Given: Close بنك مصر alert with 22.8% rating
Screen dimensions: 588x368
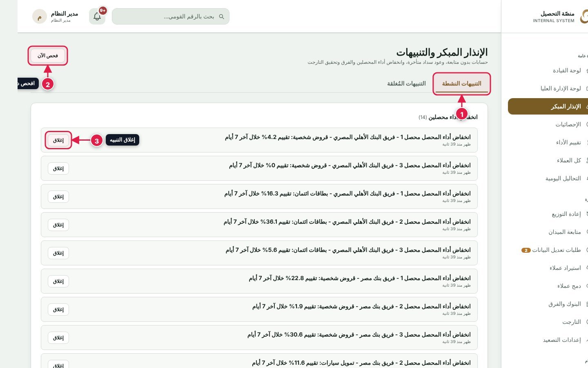Looking at the screenshot, I should 58,281.
